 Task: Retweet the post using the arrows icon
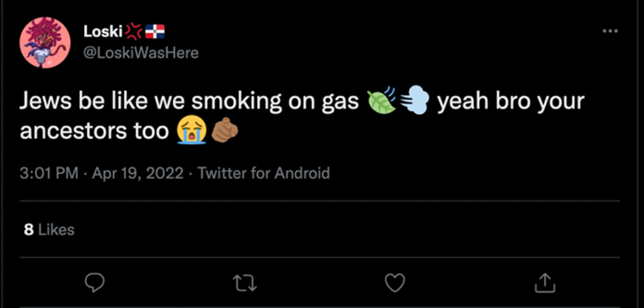(244, 282)
